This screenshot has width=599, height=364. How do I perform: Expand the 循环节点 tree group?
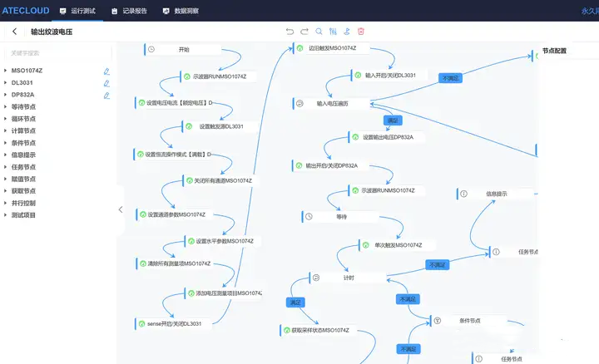pos(23,119)
